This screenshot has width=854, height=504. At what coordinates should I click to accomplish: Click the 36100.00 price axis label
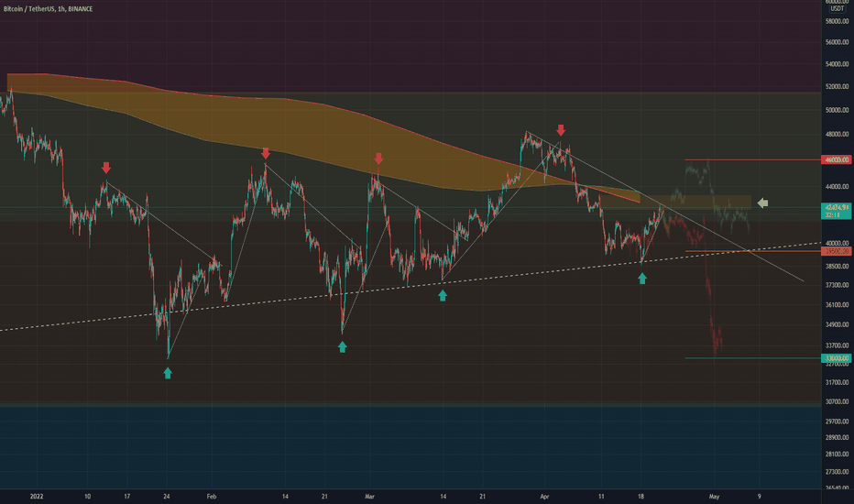[x=838, y=305]
